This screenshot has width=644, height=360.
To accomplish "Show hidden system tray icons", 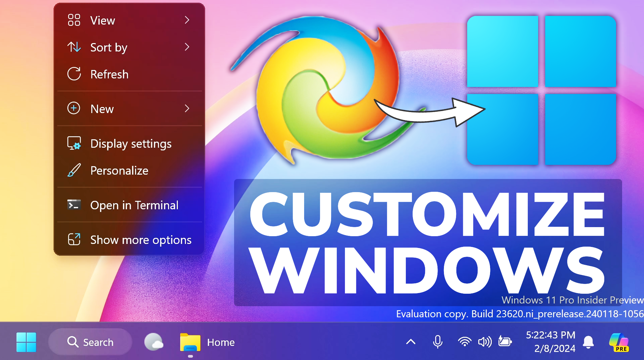I will pyautogui.click(x=411, y=342).
